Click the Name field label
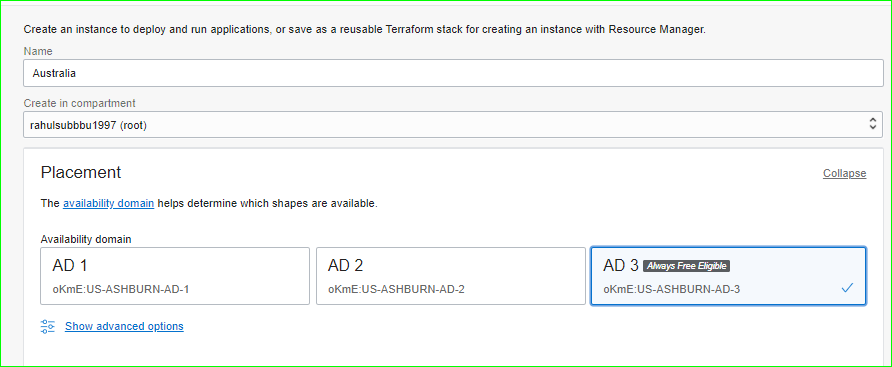 click(38, 51)
